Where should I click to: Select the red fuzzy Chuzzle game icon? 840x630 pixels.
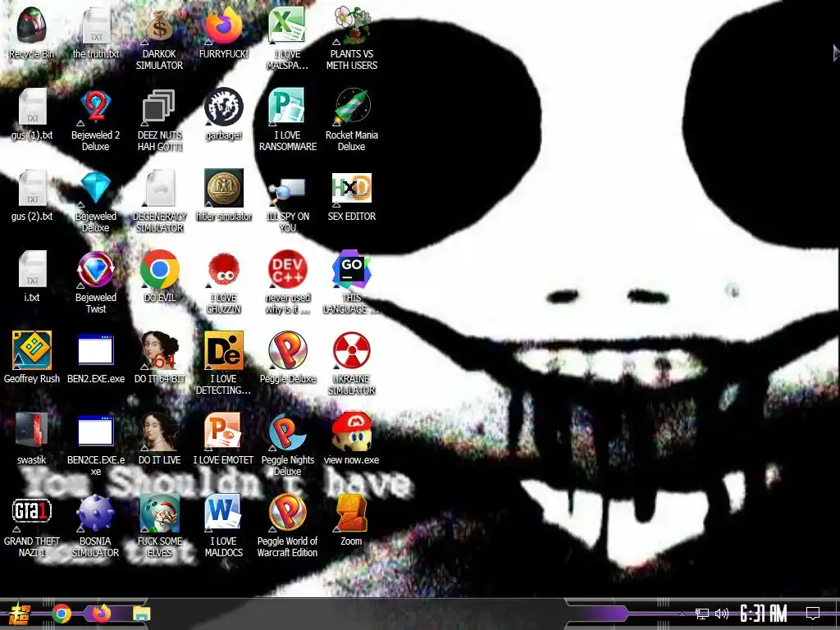[224, 269]
